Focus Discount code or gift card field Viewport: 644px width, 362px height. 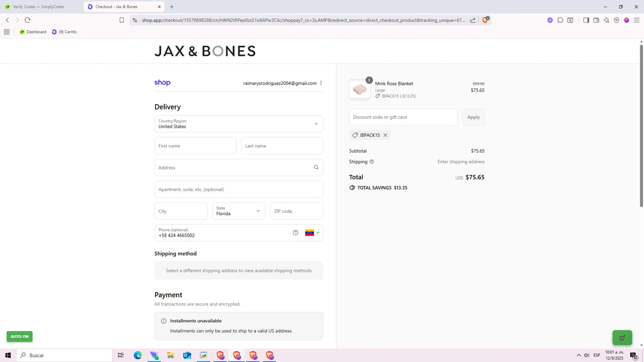coord(403,117)
